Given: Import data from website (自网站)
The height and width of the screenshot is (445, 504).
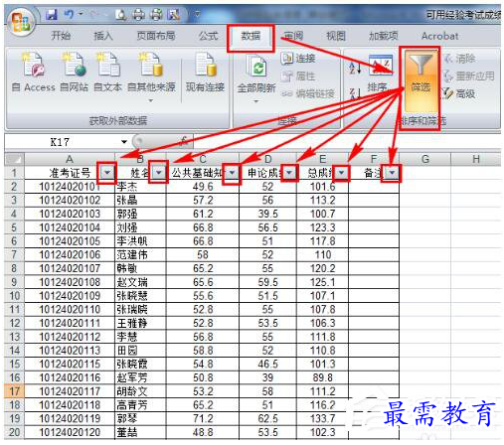Looking at the screenshot, I should tap(74, 73).
